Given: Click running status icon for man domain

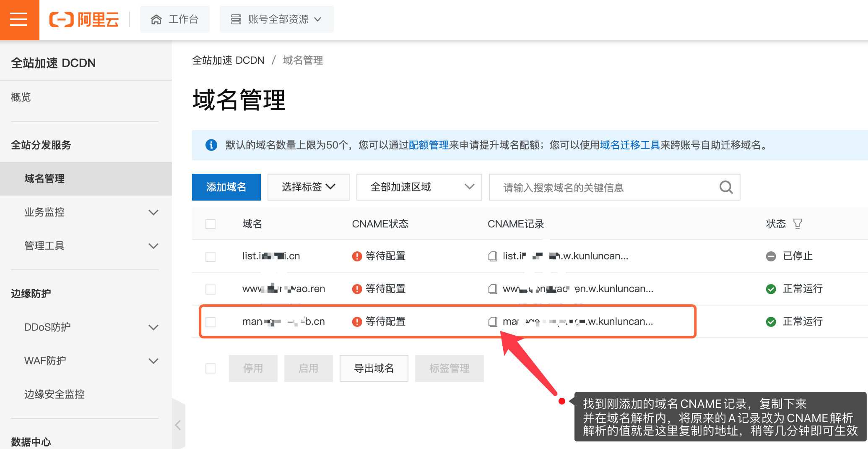Looking at the screenshot, I should pos(771,321).
